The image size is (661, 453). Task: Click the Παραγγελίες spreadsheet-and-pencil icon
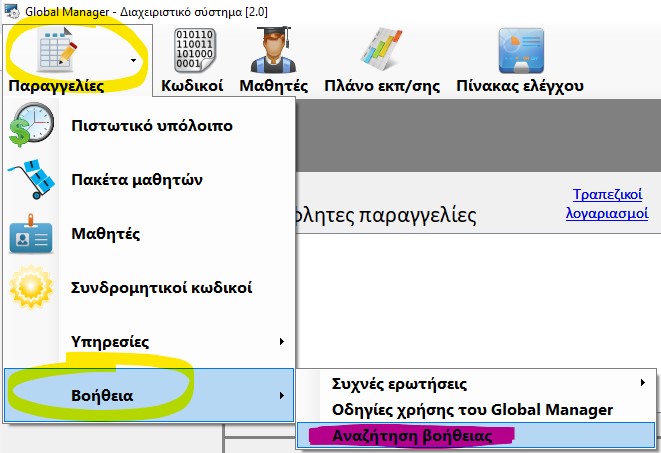(x=57, y=50)
